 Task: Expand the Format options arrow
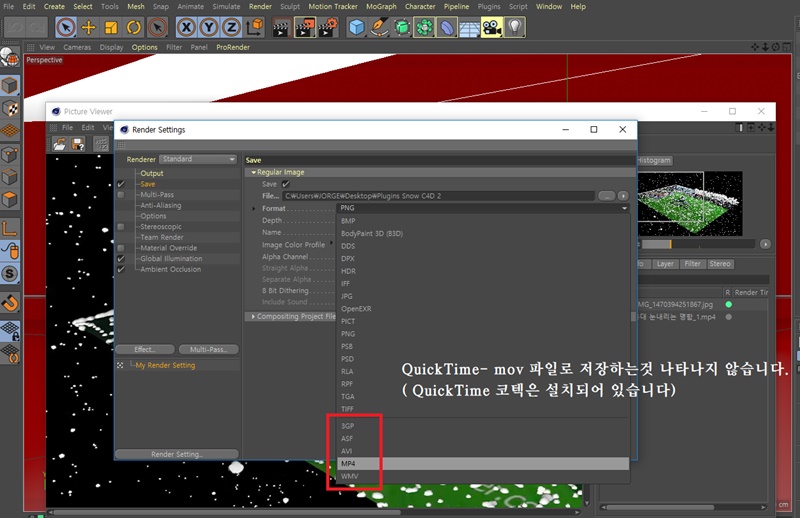tap(253, 208)
